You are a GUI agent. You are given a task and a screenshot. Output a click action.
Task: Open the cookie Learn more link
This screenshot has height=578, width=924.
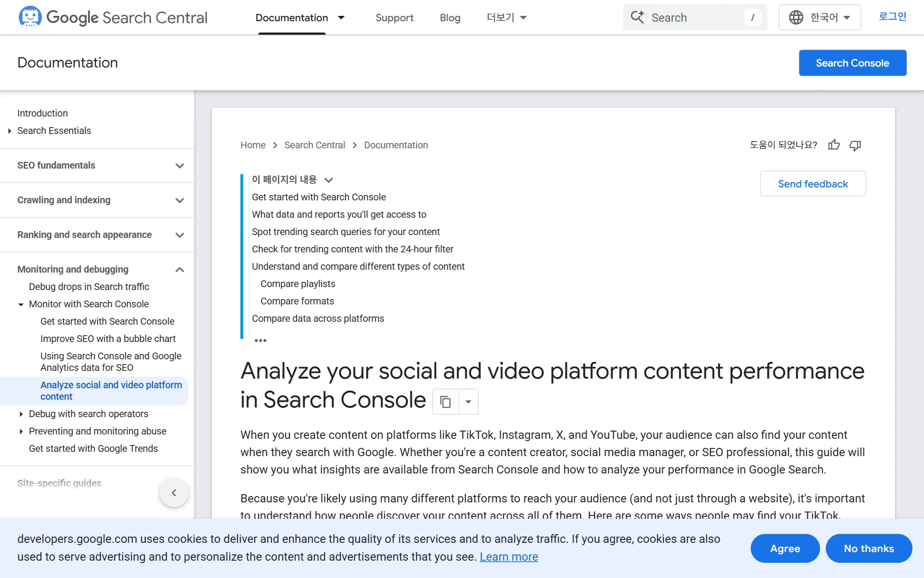pos(509,557)
